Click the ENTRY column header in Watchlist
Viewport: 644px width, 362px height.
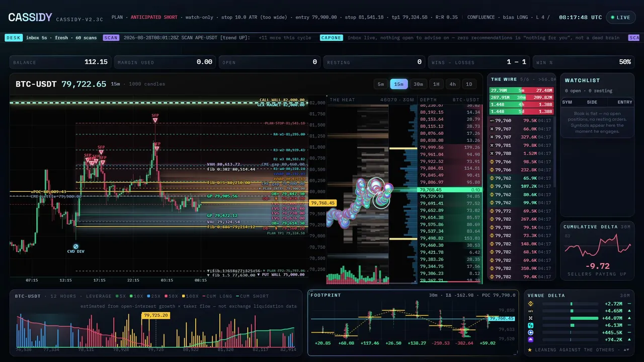[x=625, y=102]
